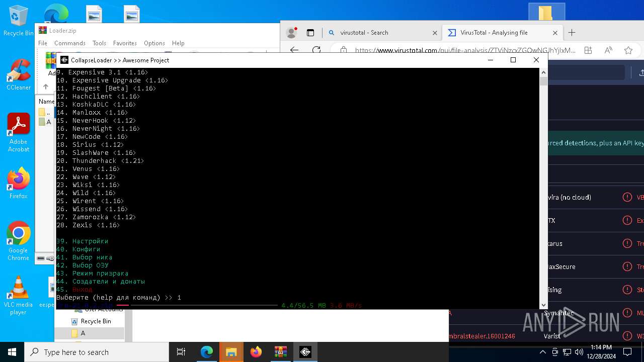Click Name column header in WinRAR

click(46, 102)
